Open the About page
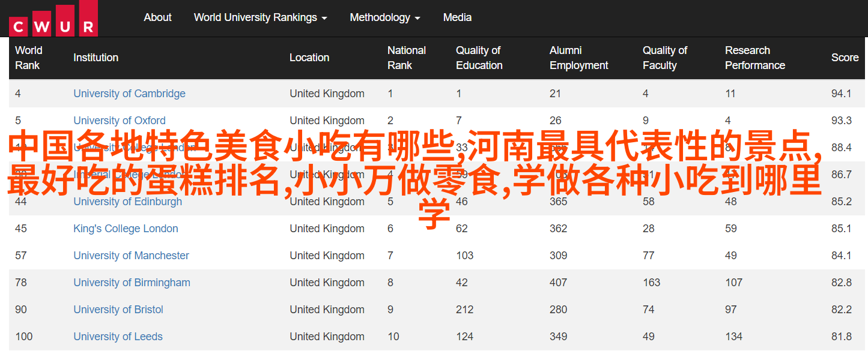This screenshot has height=351, width=868. [157, 17]
